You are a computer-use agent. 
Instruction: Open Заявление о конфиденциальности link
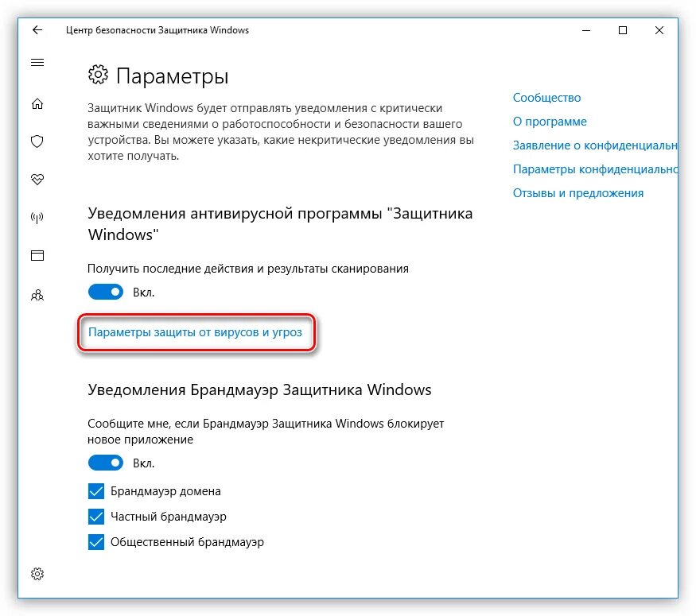[595, 145]
